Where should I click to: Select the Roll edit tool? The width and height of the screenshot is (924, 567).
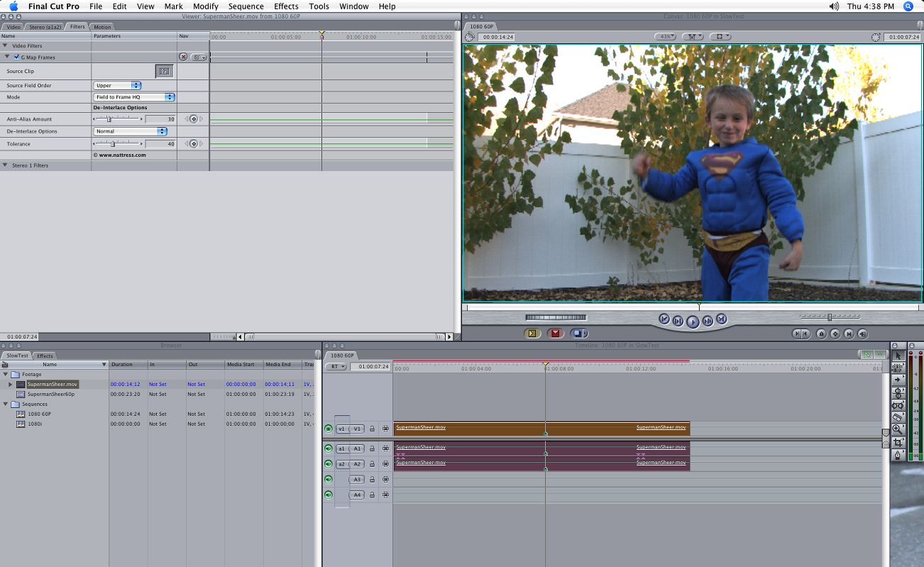point(898,392)
